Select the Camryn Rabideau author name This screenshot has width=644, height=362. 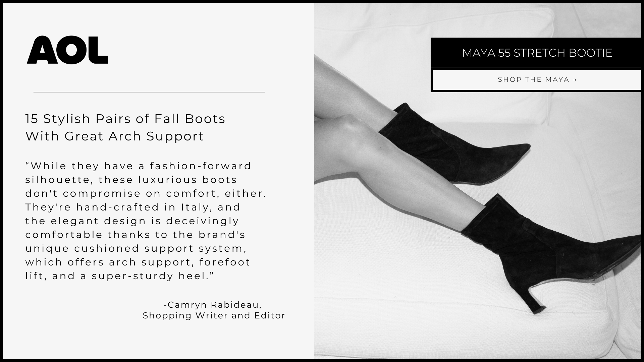tap(213, 305)
